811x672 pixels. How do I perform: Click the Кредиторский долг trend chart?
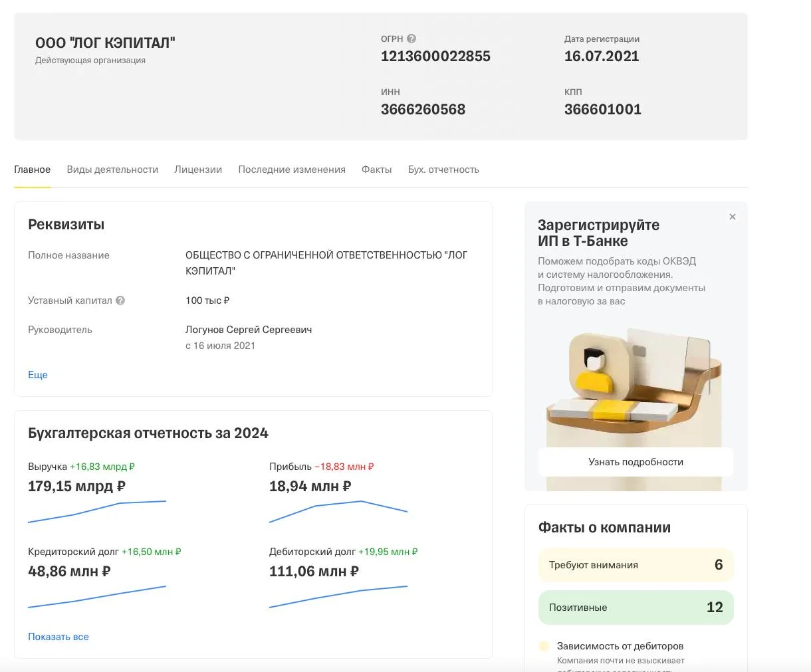coord(97,596)
